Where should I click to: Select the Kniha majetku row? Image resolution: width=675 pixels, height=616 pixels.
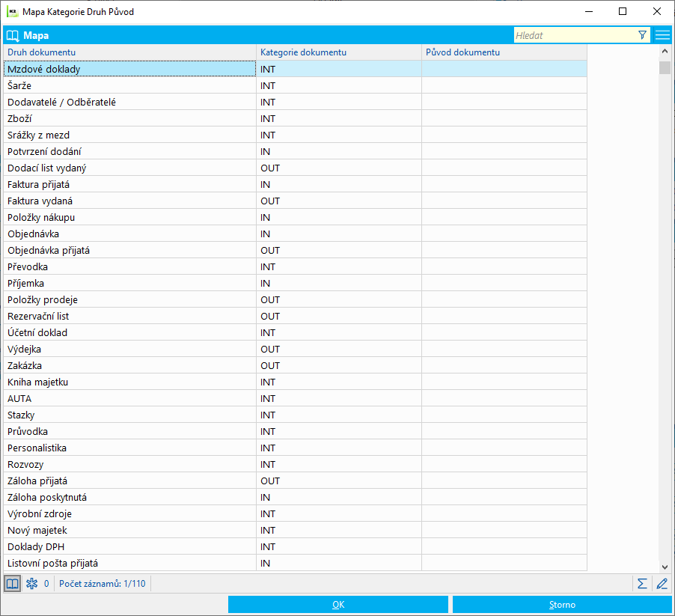click(296, 382)
